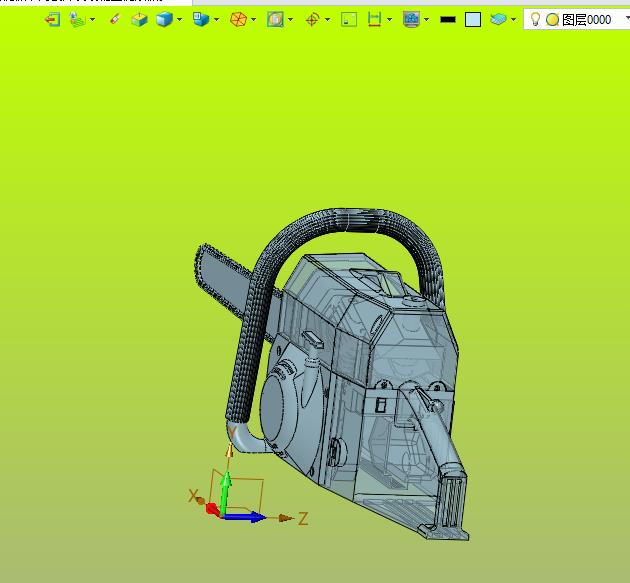
Task: Click the monitor display settings icon
Action: point(410,19)
